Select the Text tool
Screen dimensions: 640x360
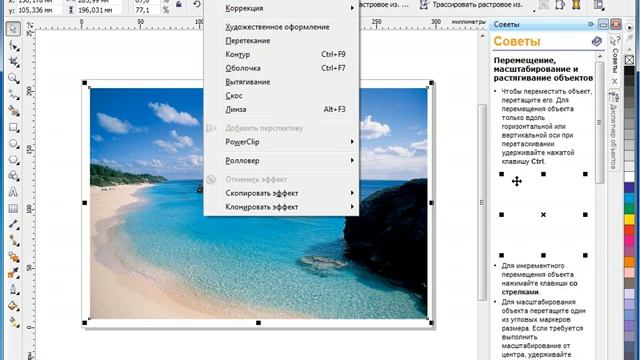click(x=13, y=192)
